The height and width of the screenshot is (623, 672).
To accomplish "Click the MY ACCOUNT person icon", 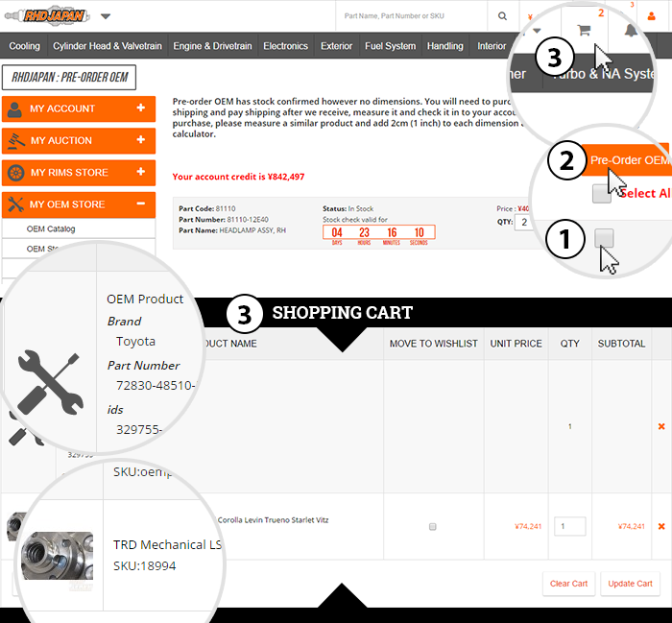I will (14, 109).
